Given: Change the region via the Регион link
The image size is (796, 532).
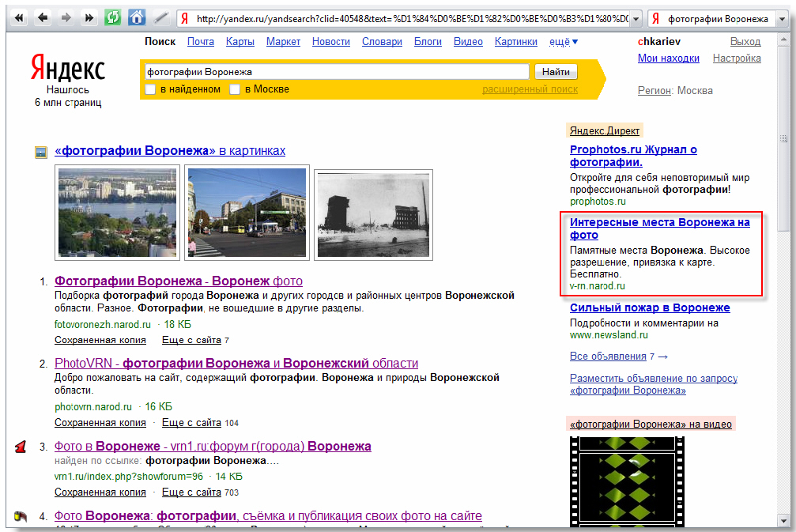Looking at the screenshot, I should pyautogui.click(x=655, y=91).
